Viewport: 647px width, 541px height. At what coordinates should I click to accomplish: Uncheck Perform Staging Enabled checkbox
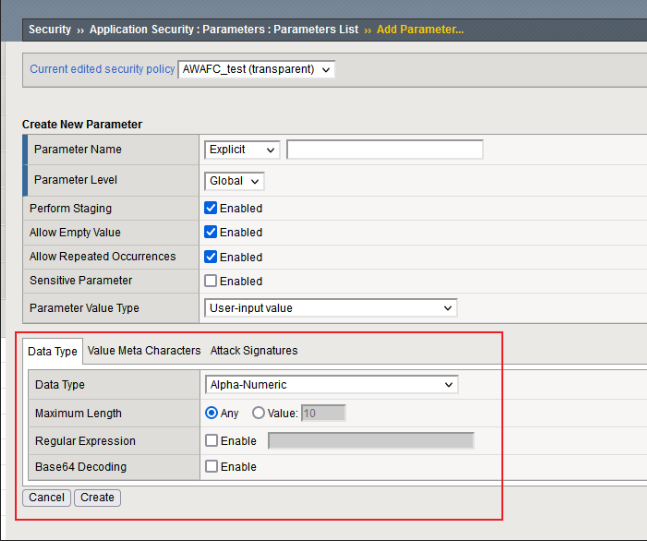(211, 208)
